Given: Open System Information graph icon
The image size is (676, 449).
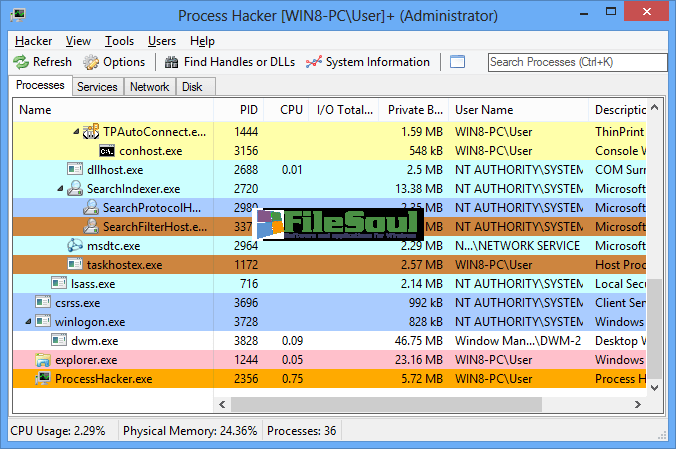Looking at the screenshot, I should (313, 62).
